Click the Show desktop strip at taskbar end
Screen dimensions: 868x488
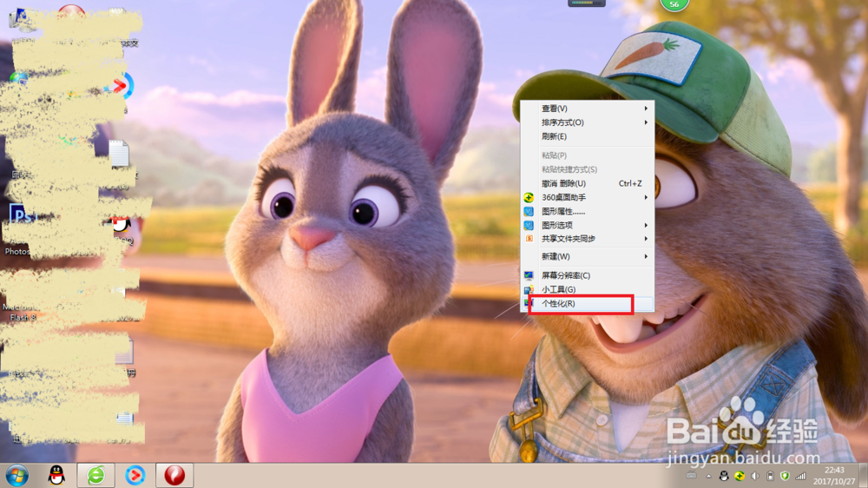tap(863, 475)
